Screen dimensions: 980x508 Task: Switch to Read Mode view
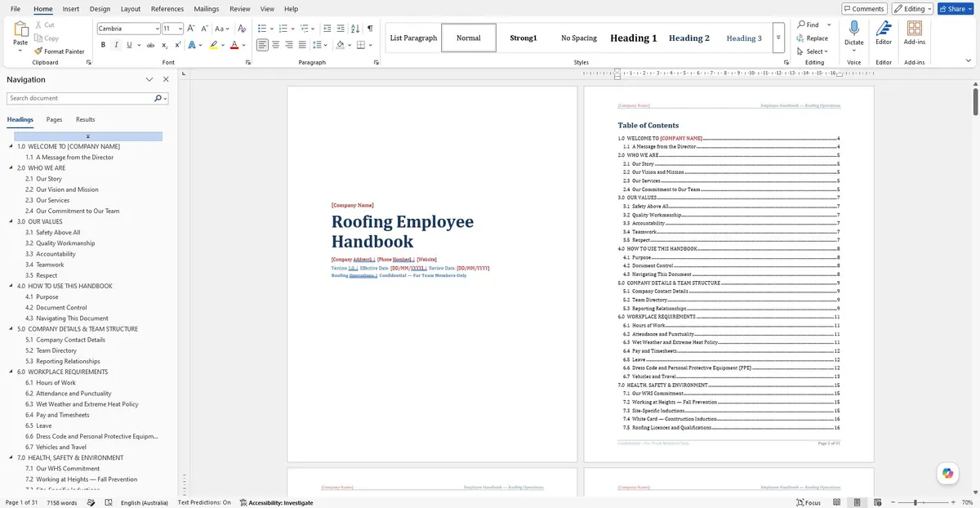tap(837, 502)
